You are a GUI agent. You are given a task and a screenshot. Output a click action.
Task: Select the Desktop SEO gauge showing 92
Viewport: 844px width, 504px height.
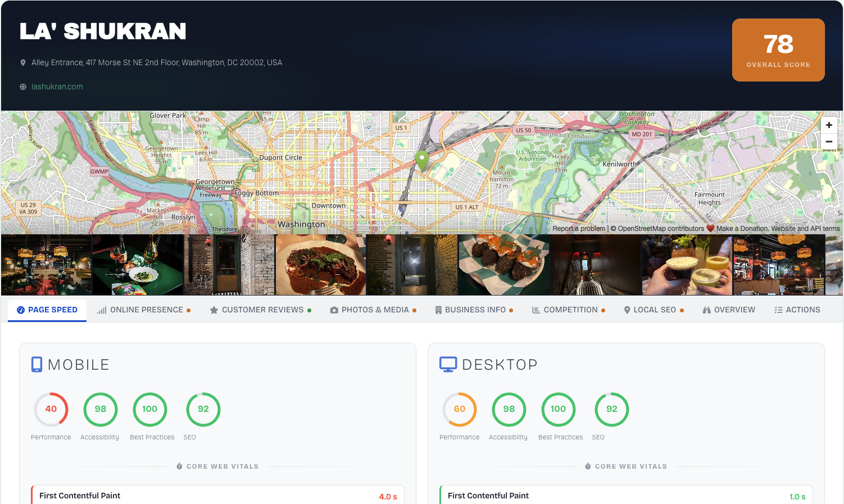point(612,410)
